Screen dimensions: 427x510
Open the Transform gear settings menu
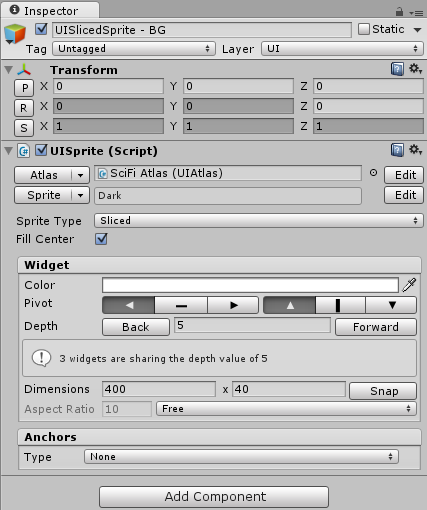[415, 69]
